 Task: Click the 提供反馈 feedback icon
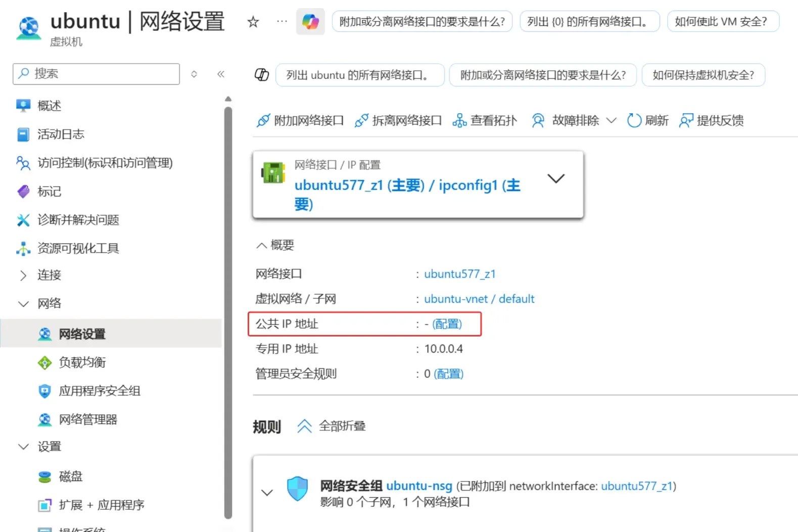click(x=686, y=121)
